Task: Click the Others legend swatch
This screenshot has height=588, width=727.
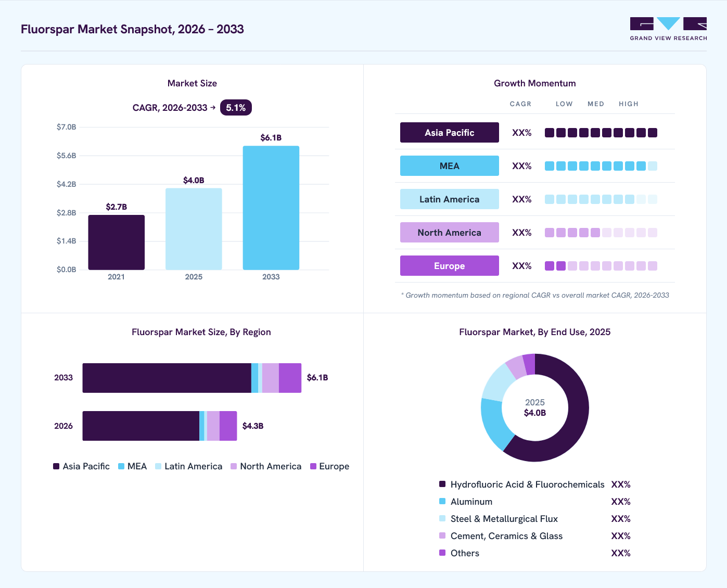Action: point(442,553)
